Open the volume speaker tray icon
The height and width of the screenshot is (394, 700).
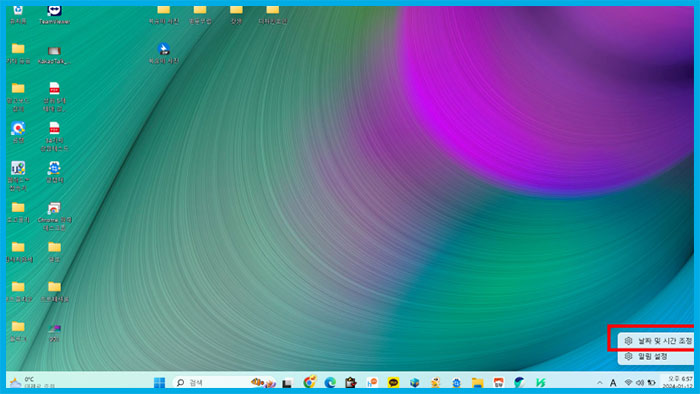pyautogui.click(x=640, y=383)
